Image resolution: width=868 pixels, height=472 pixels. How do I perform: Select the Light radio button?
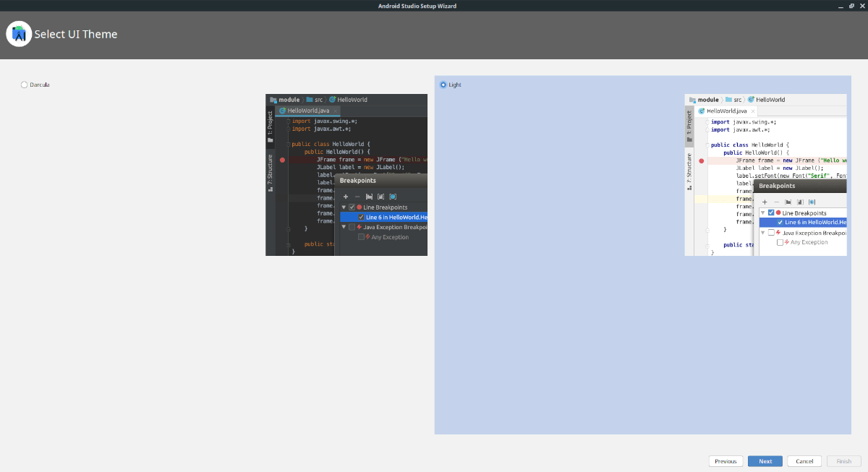click(443, 85)
